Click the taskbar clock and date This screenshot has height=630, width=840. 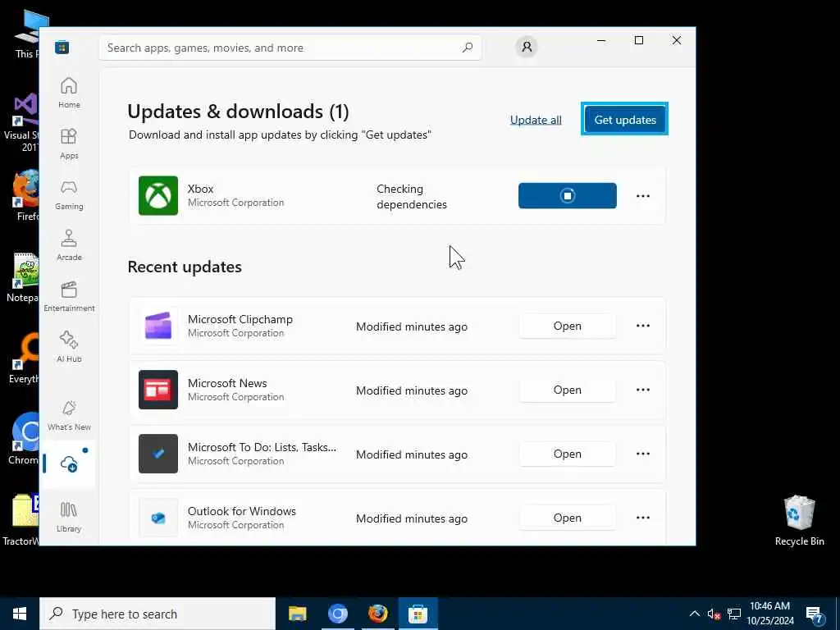point(770,614)
